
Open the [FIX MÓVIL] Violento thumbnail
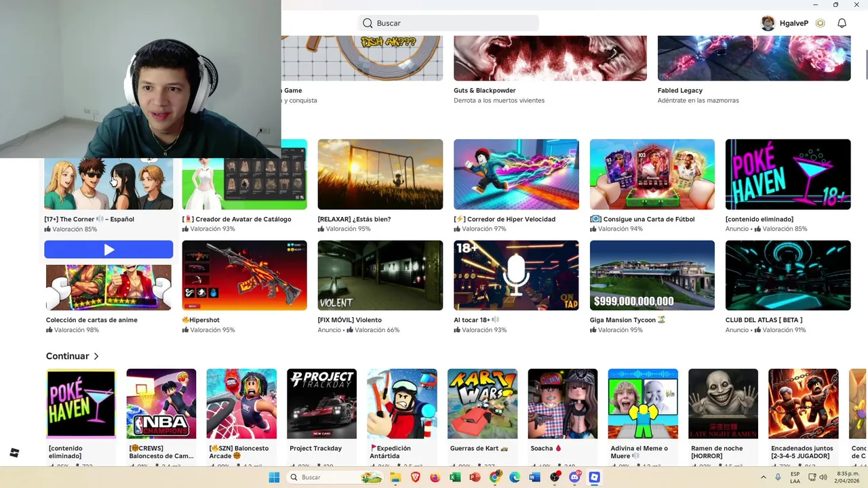click(380, 275)
